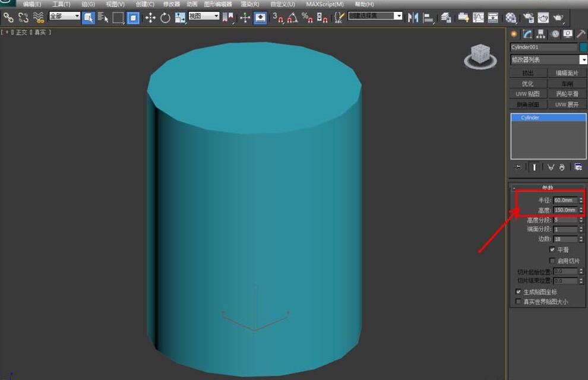Open the Motion panel tab

click(555, 34)
